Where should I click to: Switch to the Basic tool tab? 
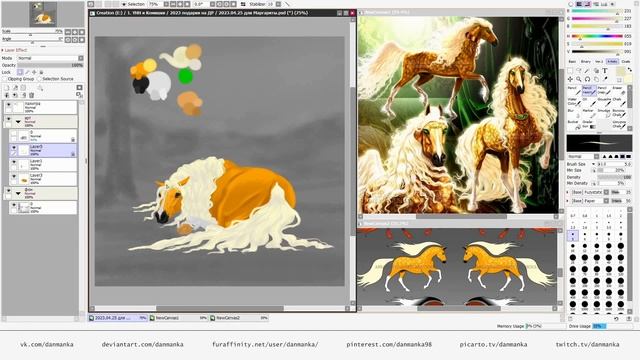pos(573,62)
